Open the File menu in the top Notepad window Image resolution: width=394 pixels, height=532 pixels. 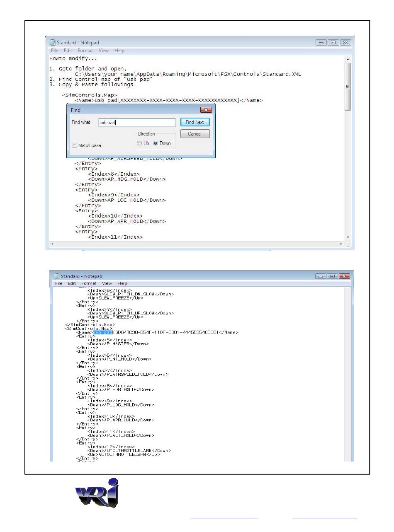click(54, 51)
